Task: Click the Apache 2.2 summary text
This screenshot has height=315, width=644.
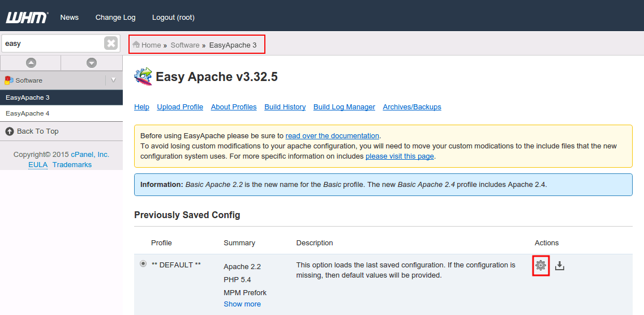Action: coord(242,267)
